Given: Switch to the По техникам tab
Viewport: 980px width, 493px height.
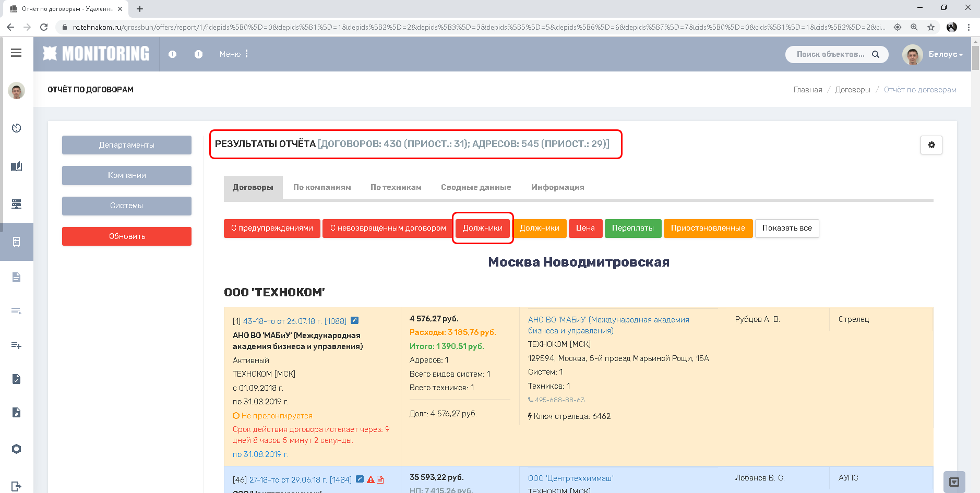Looking at the screenshot, I should click(396, 187).
